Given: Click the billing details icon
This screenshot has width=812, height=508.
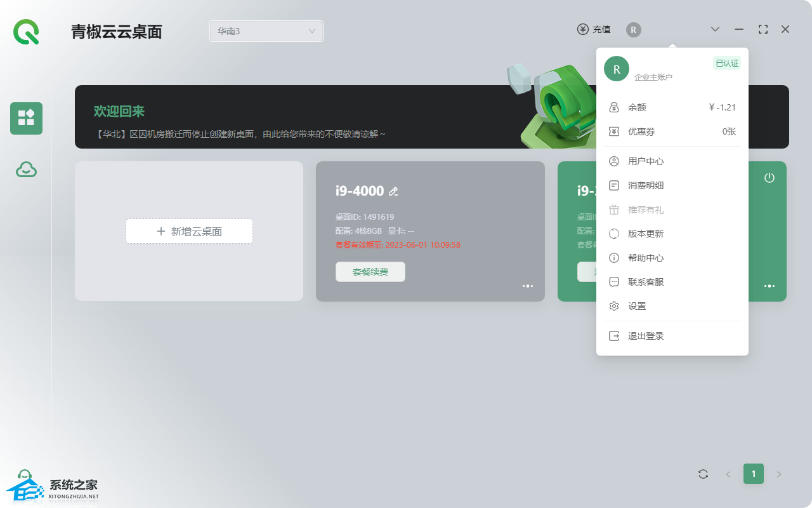Looking at the screenshot, I should click(x=614, y=185).
